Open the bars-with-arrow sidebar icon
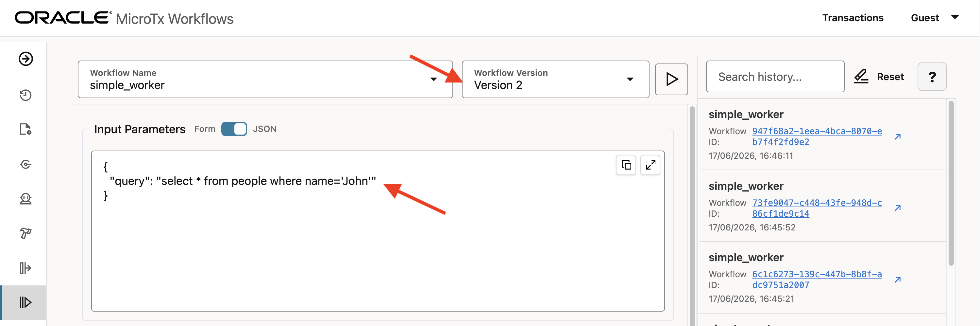Image resolution: width=980 pixels, height=326 pixels. click(x=25, y=268)
